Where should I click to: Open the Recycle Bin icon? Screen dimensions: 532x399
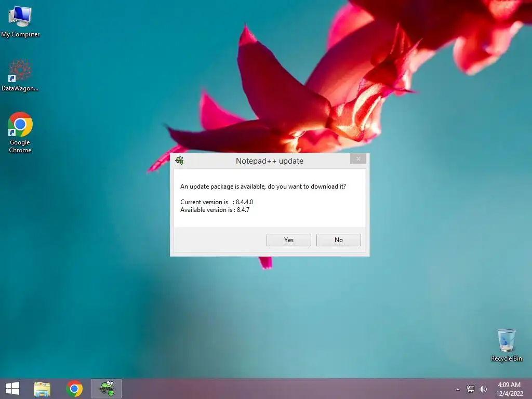pos(506,345)
